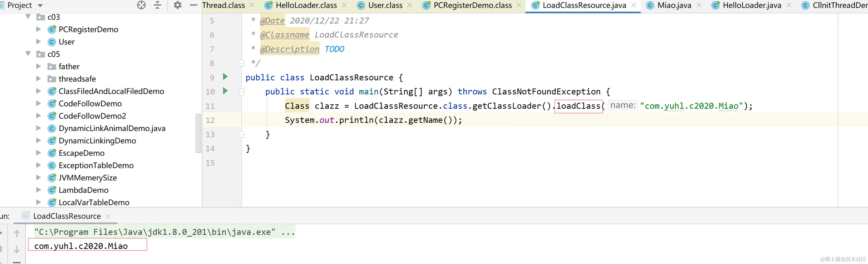The width and height of the screenshot is (868, 264).
Task: Close the Miao.java tab
Action: point(699,5)
